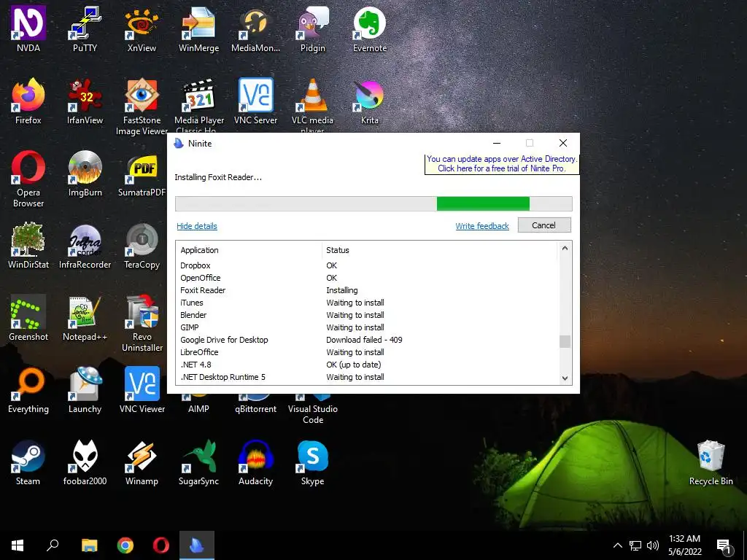The image size is (747, 560).
Task: Open the Write feedback link
Action: point(482,226)
